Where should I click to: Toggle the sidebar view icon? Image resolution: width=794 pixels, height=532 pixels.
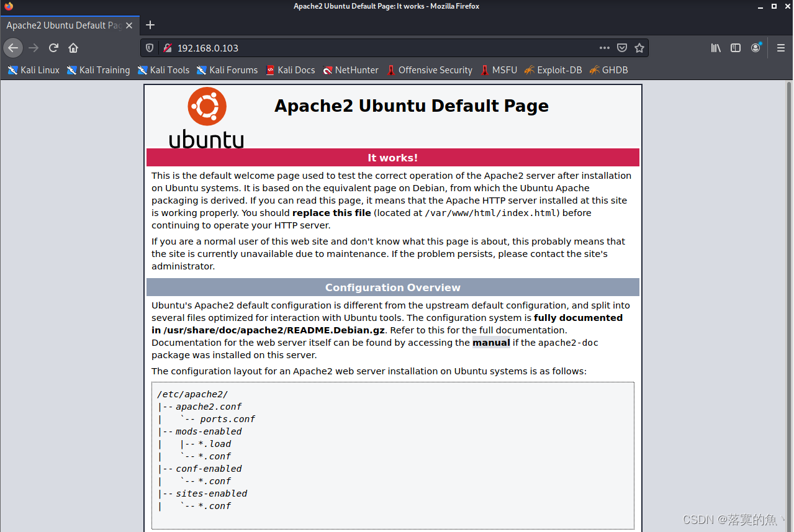[736, 48]
